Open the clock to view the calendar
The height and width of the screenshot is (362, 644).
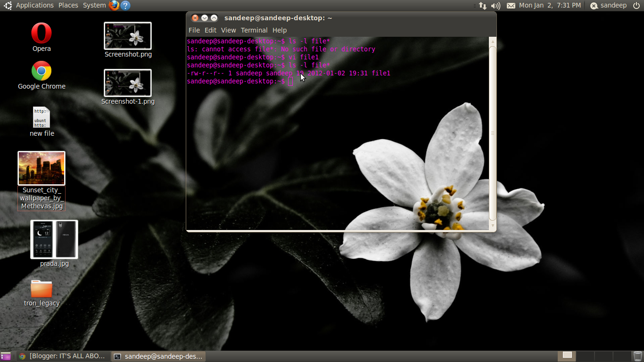(x=552, y=5)
